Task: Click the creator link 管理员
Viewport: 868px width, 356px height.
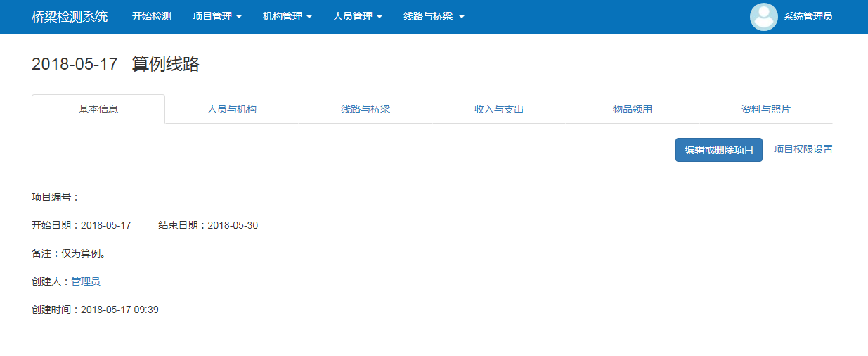Action: pyautogui.click(x=85, y=281)
